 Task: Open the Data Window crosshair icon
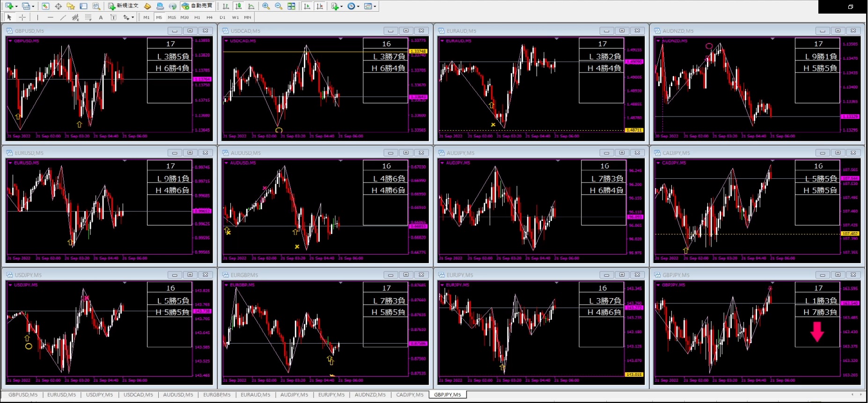pyautogui.click(x=58, y=6)
